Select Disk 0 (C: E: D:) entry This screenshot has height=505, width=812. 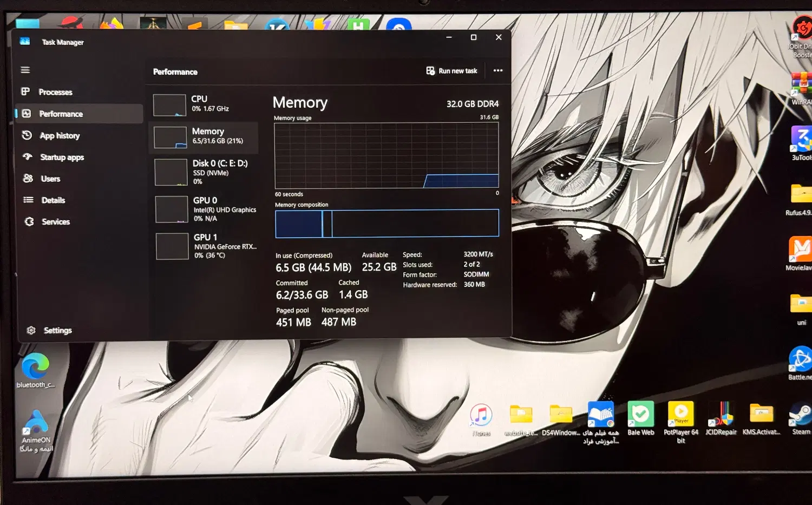pyautogui.click(x=204, y=172)
